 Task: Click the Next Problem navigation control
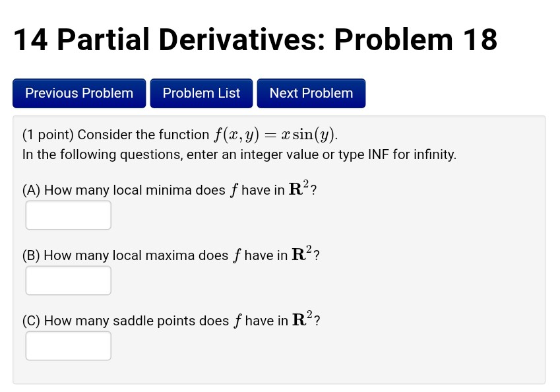311,93
